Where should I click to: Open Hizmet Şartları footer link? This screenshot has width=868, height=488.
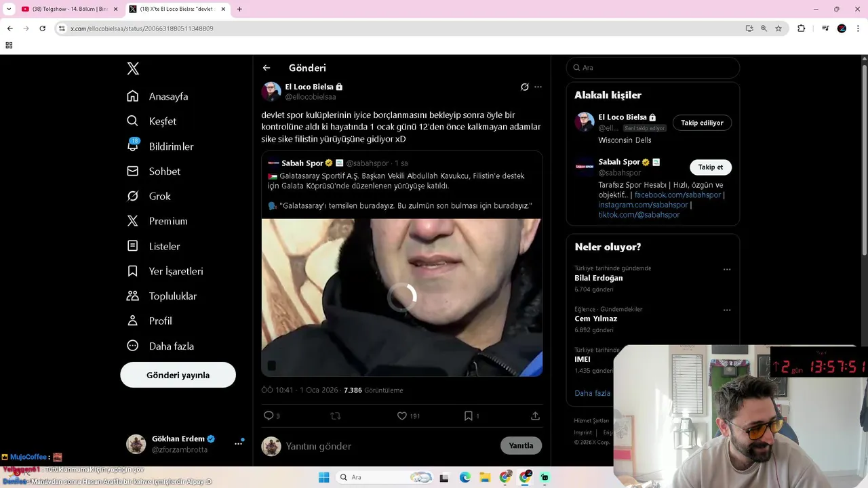click(x=591, y=421)
